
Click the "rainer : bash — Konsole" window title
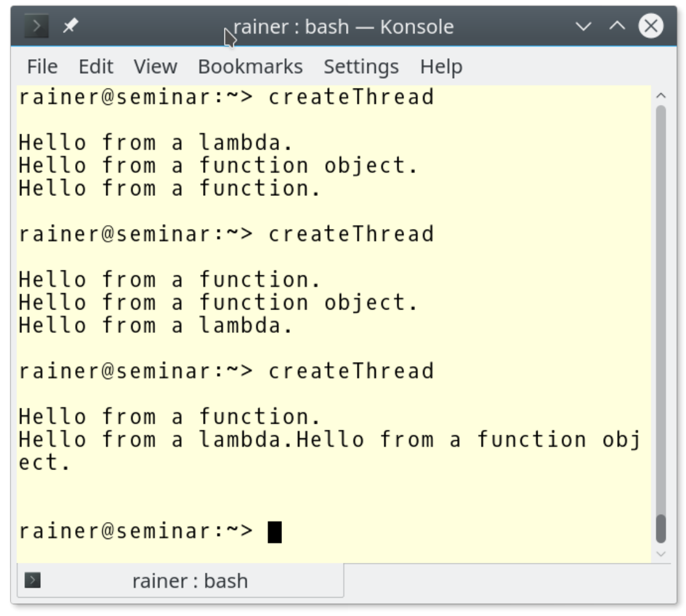343,27
